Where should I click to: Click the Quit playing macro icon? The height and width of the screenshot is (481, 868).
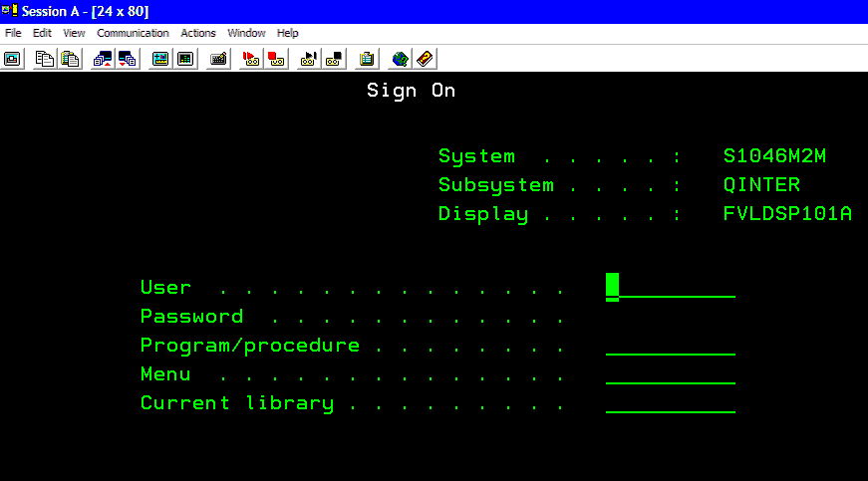(334, 59)
